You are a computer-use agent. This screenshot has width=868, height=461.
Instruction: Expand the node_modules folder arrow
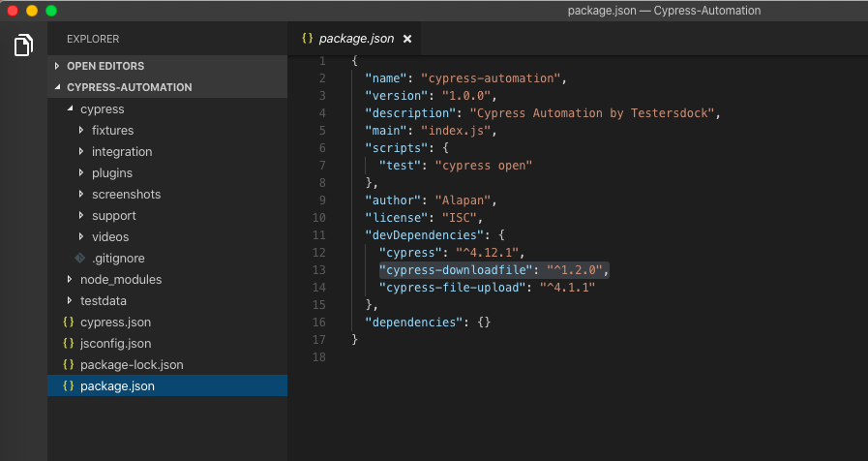coord(70,279)
